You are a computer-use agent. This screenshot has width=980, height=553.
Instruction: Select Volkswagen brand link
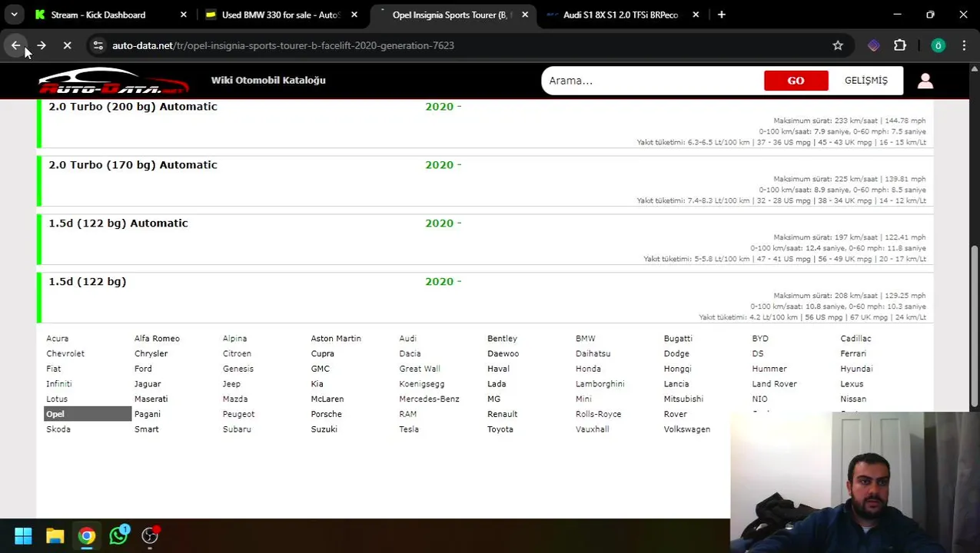pyautogui.click(x=687, y=429)
